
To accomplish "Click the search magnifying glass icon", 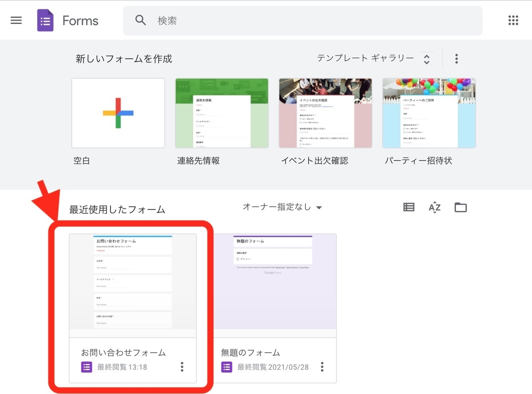I will pyautogui.click(x=141, y=20).
